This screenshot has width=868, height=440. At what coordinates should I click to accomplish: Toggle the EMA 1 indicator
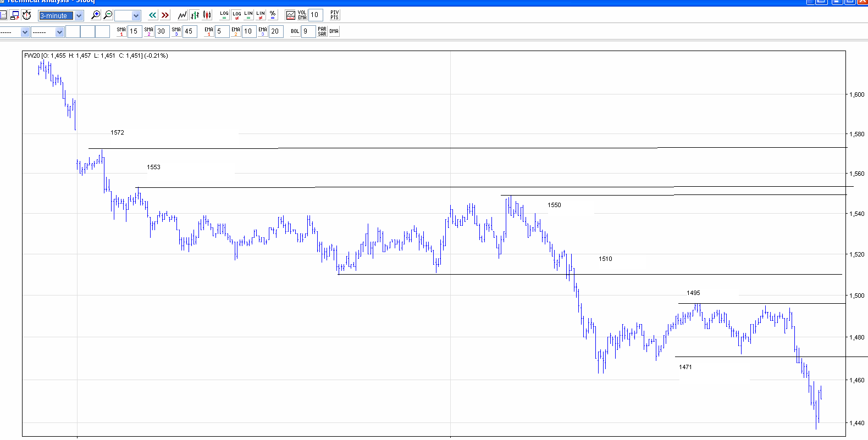(x=209, y=31)
